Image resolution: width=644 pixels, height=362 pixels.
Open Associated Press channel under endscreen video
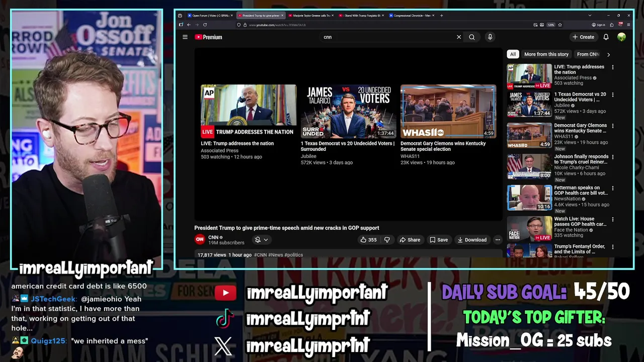click(x=219, y=151)
